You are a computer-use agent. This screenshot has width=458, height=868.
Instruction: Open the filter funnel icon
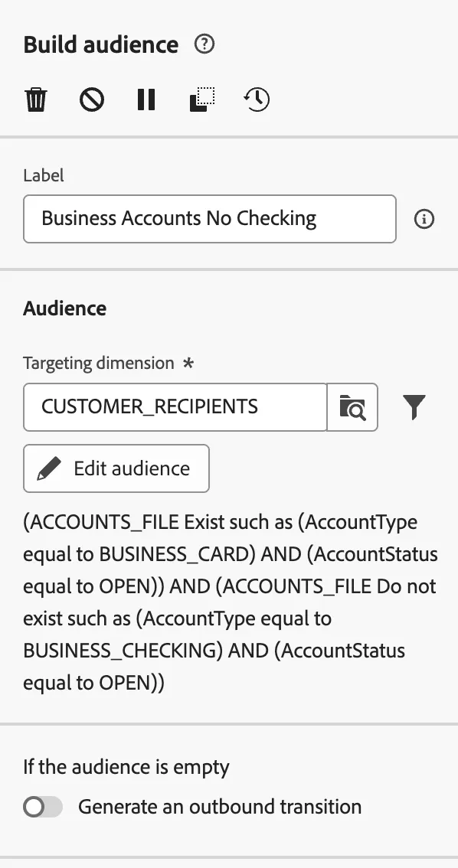click(x=414, y=407)
